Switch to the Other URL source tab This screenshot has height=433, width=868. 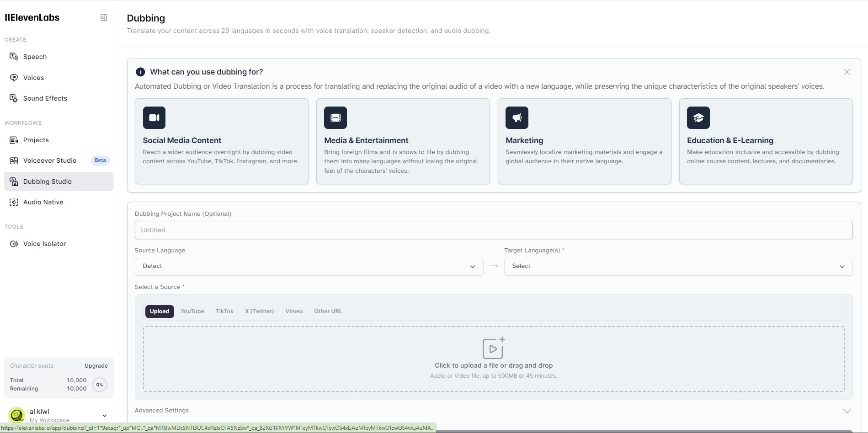(328, 311)
